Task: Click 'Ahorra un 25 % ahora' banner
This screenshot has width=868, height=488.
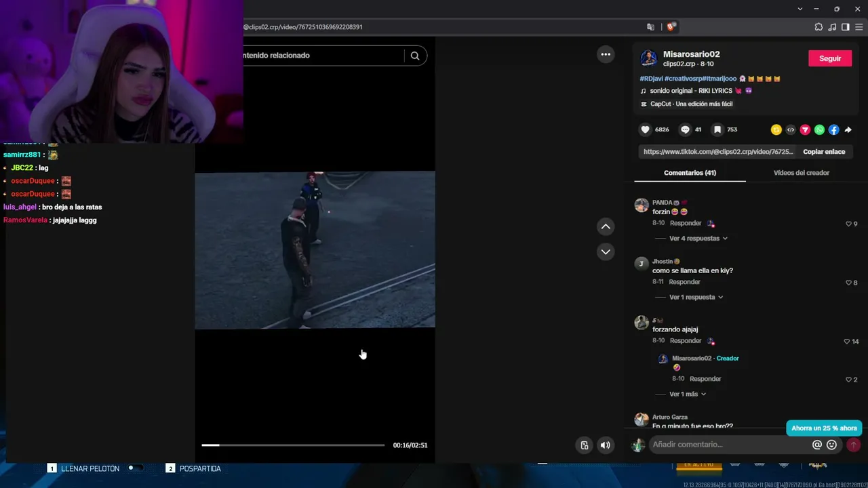Action: [x=824, y=428]
